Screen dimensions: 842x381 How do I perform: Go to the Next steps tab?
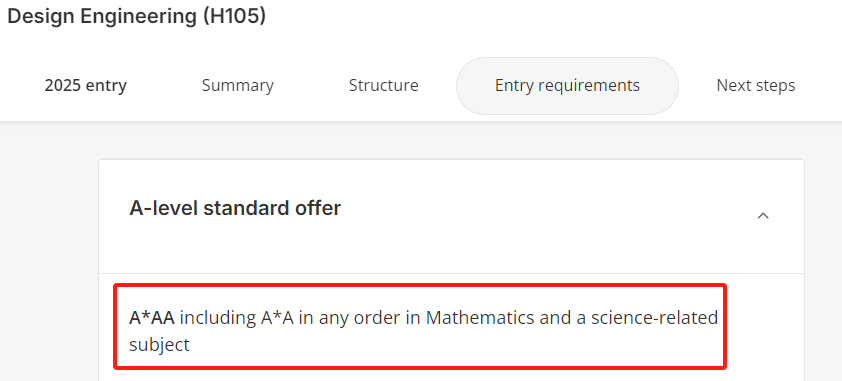click(x=756, y=85)
